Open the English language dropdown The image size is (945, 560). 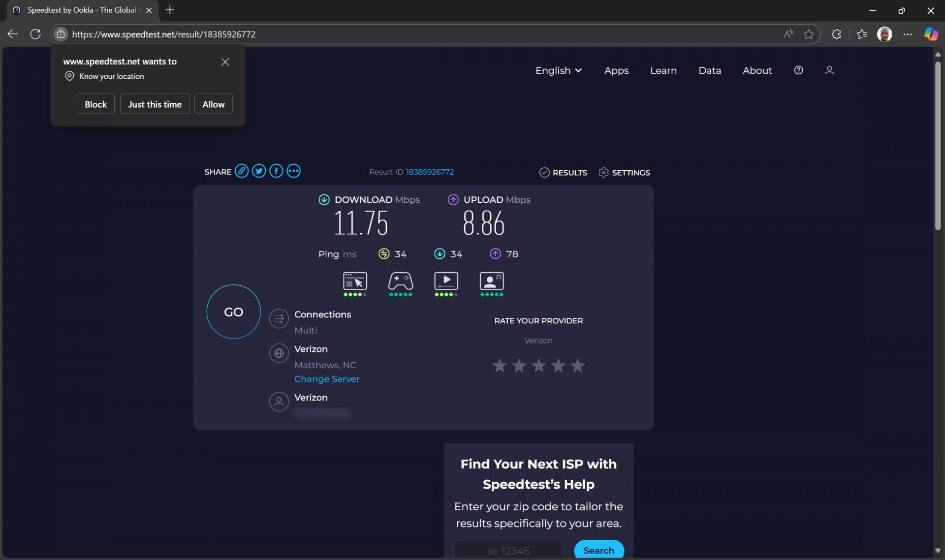(558, 70)
